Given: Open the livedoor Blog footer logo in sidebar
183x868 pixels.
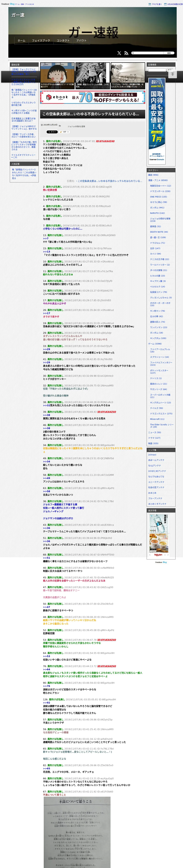Looking at the screenshot, I should (161, 562).
